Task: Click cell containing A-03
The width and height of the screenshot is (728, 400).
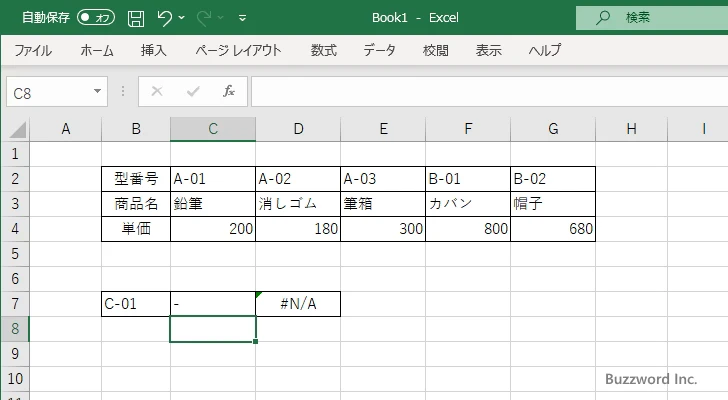Action: (383, 179)
